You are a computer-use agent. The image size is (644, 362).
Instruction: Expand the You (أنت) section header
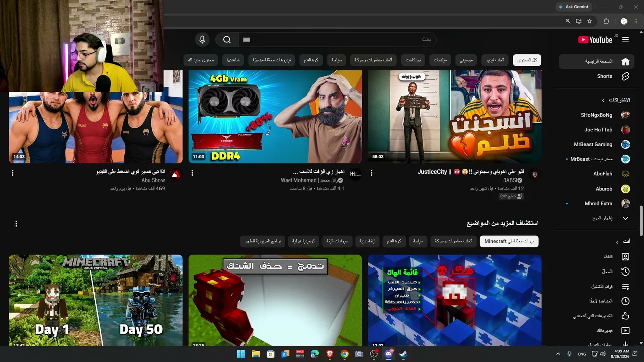coord(623,242)
